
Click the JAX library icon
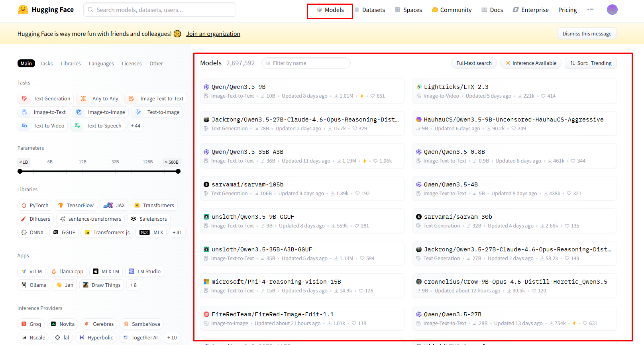click(108, 205)
